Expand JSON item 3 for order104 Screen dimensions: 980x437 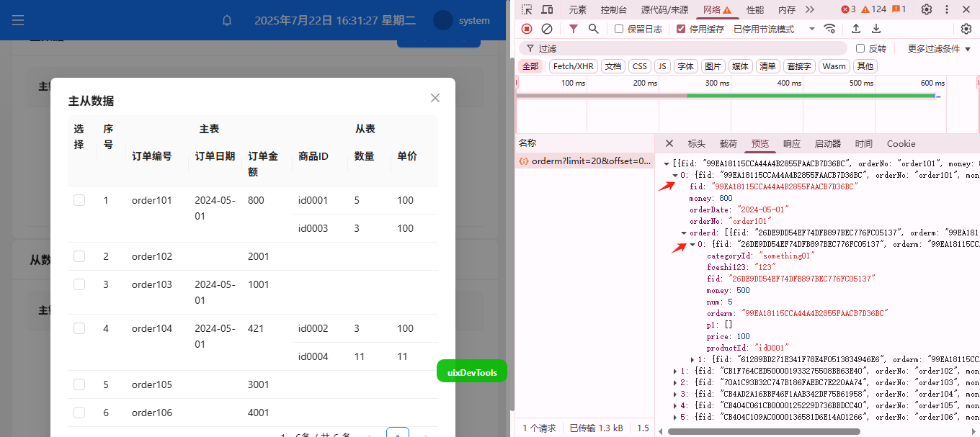click(x=675, y=394)
